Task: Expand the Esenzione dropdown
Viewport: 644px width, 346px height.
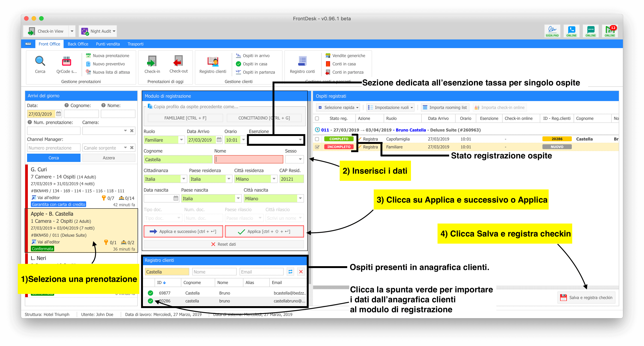Action: tap(300, 140)
